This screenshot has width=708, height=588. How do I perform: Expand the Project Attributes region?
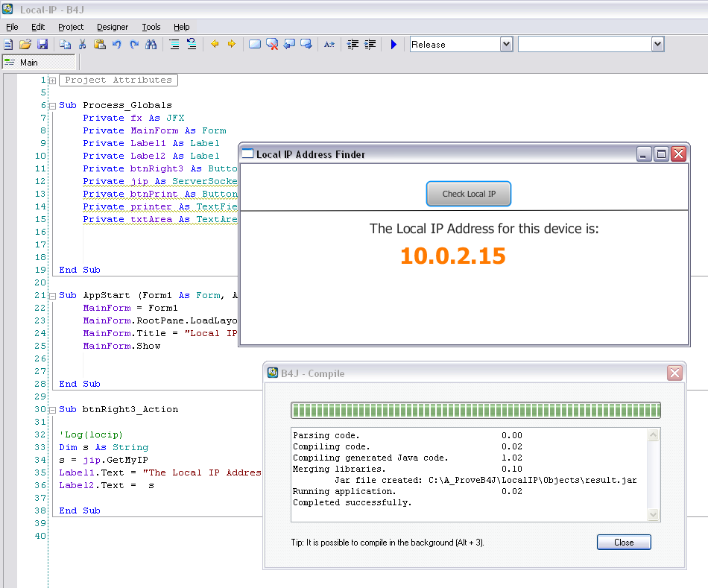click(x=52, y=80)
